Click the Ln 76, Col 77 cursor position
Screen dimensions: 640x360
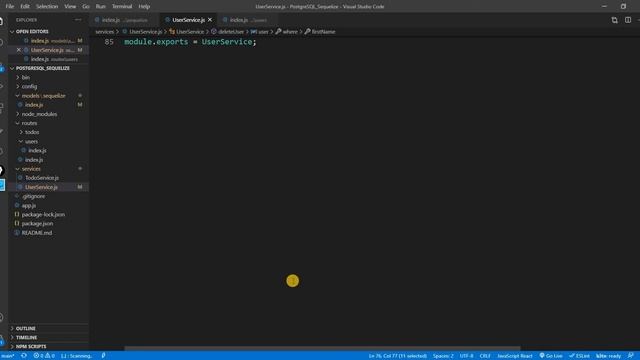[398, 356]
